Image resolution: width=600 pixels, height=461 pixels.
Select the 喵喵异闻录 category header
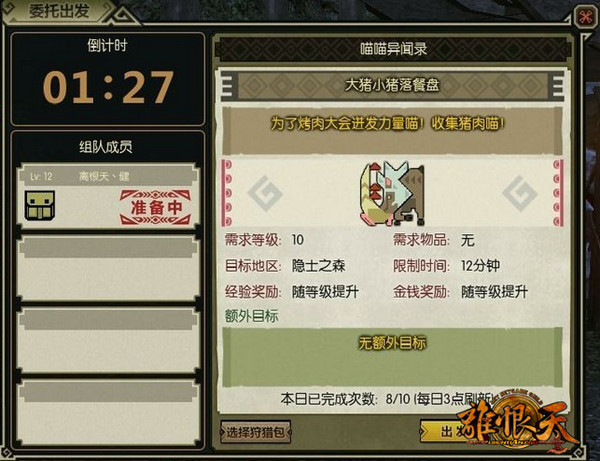click(x=393, y=49)
